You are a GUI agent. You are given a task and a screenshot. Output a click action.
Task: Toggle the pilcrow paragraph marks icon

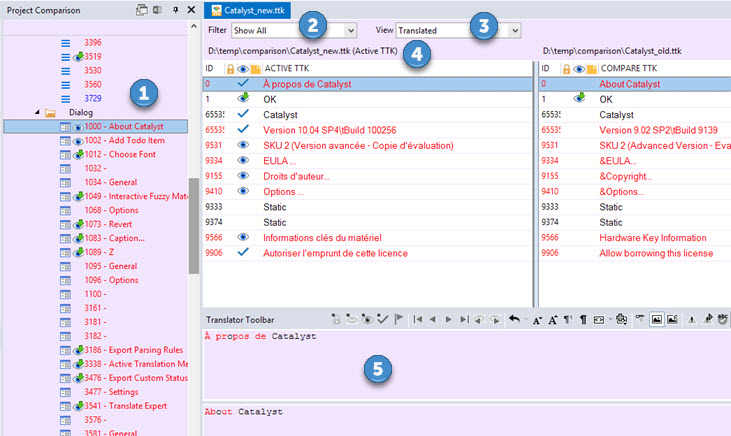point(583,320)
